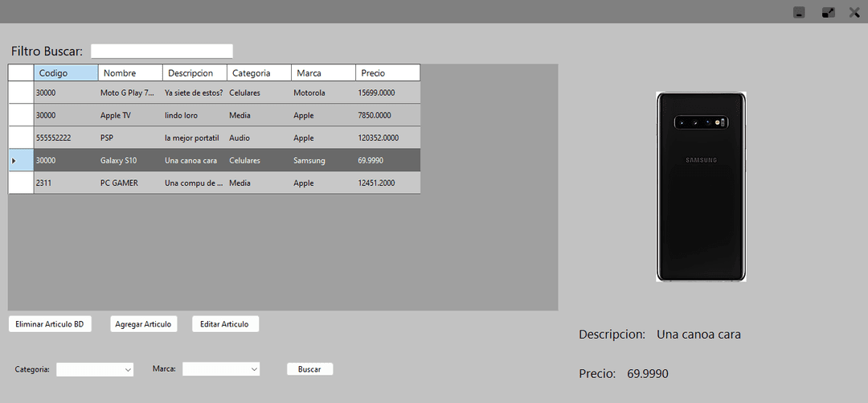Click the Descripcion column header
868x403 pixels.
pos(194,72)
